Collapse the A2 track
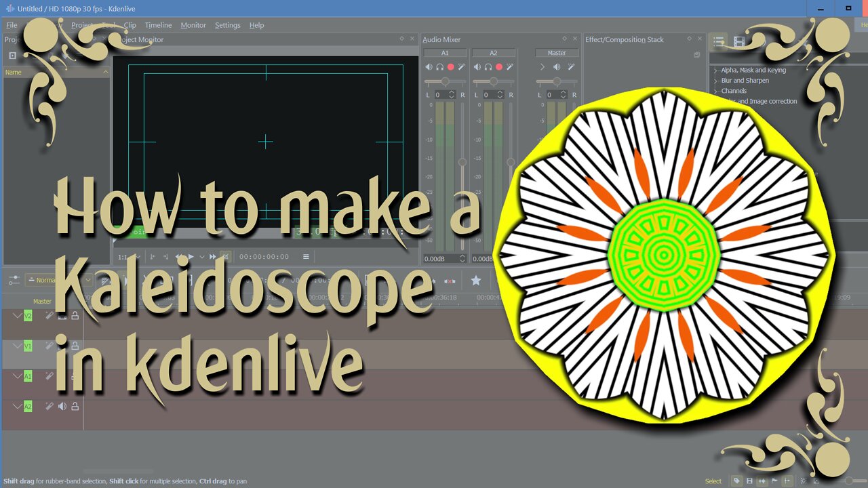868x488 pixels. 18,406
